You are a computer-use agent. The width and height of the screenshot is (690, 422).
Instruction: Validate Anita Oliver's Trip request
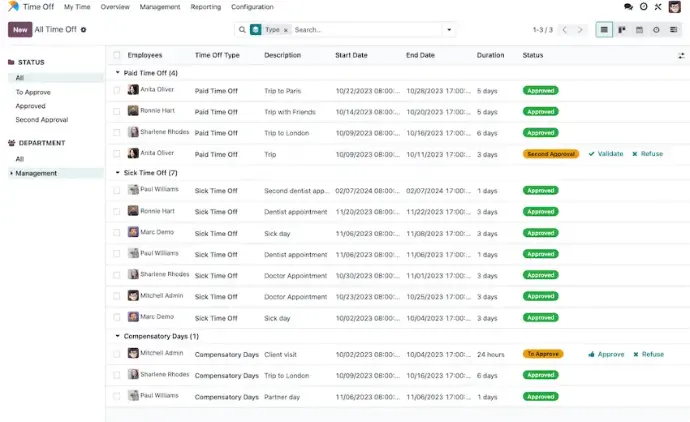606,154
